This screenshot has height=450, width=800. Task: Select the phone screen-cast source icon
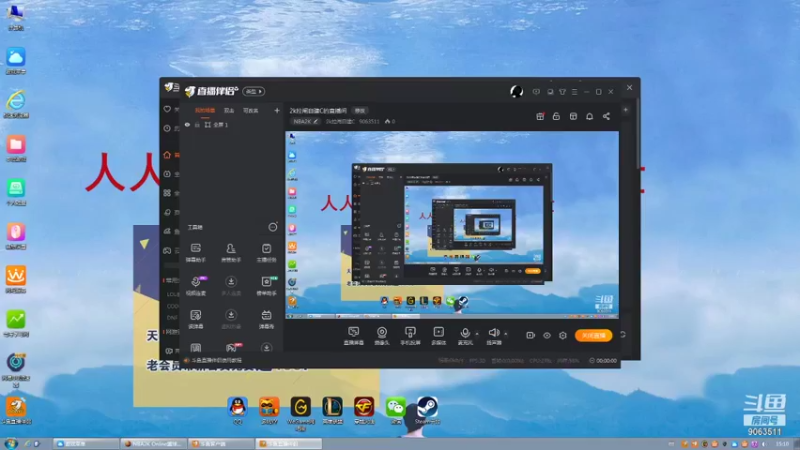[410, 336]
